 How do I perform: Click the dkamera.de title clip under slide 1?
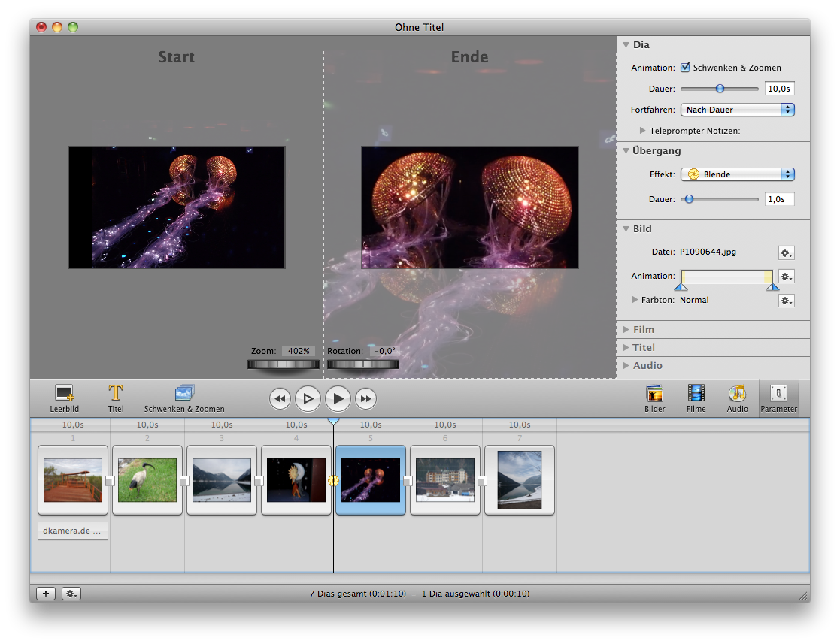[73, 531]
